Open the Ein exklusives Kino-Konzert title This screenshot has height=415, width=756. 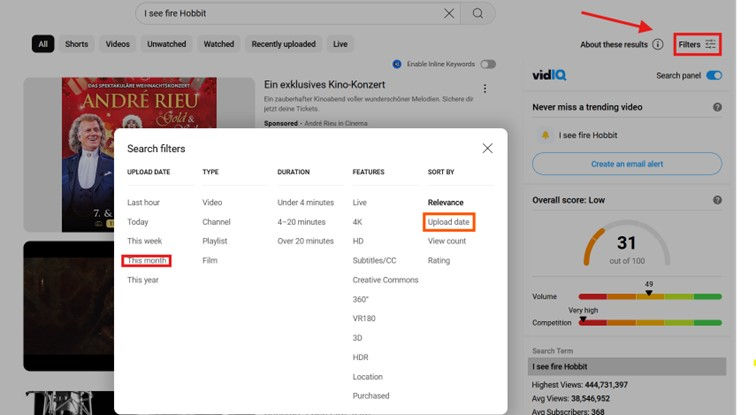[x=324, y=84]
